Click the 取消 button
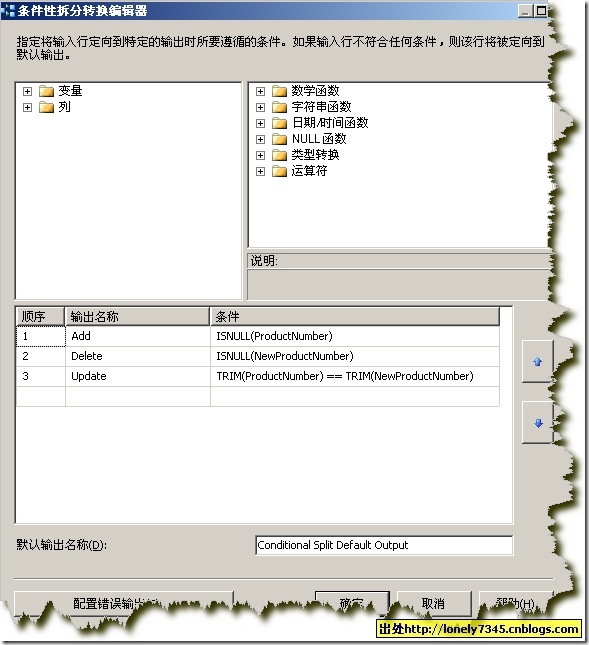Viewport: 589px width, 645px height. coord(434,603)
